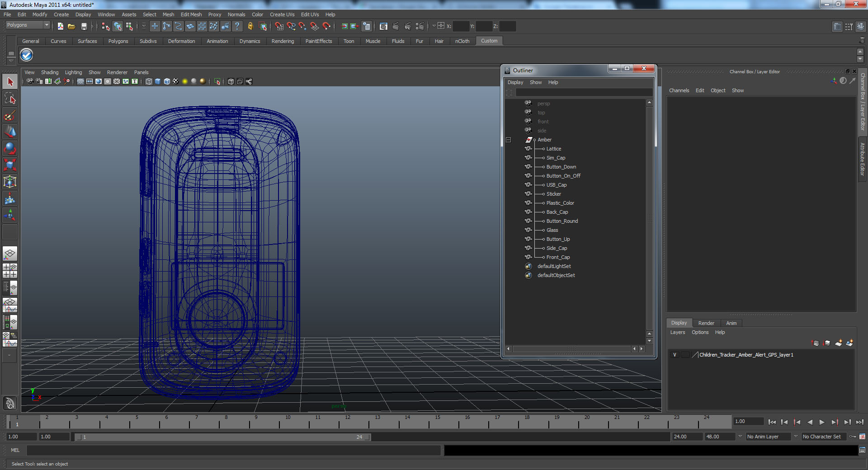
Task: Open the Script Editor icon
Action: click(x=862, y=450)
